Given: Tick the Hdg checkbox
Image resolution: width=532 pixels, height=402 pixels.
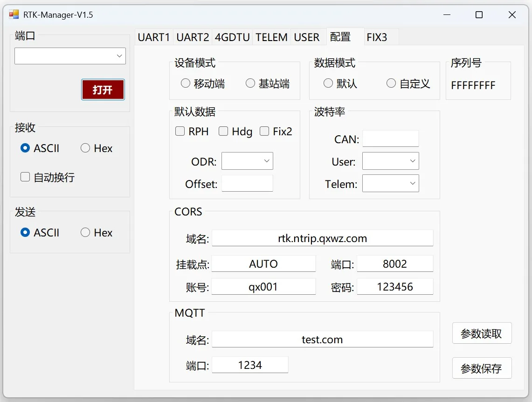Looking at the screenshot, I should 235,132.
